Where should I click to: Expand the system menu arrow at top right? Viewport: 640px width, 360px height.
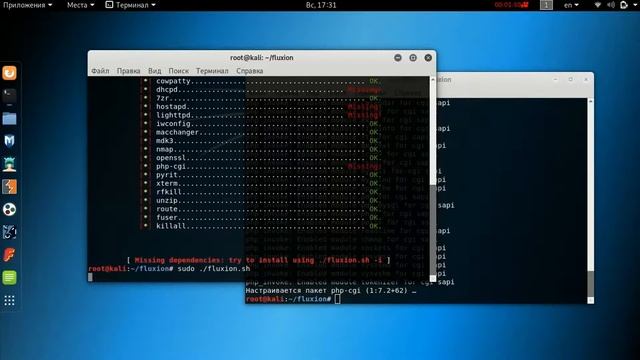[634, 5]
